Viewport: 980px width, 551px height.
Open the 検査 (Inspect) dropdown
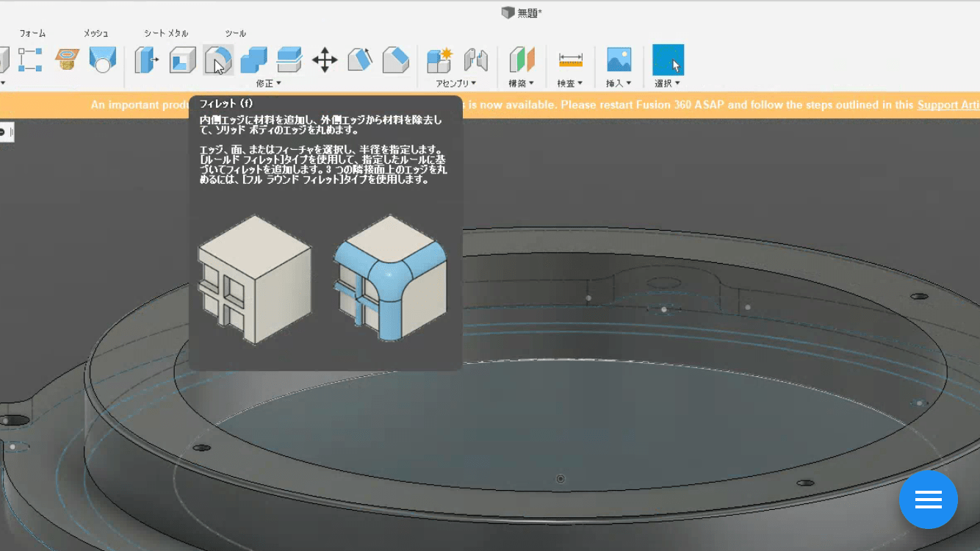[x=570, y=83]
